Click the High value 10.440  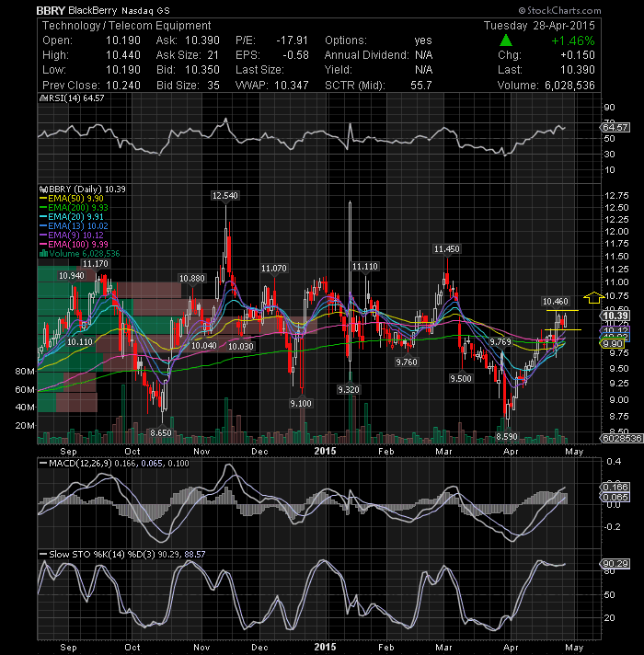point(123,55)
